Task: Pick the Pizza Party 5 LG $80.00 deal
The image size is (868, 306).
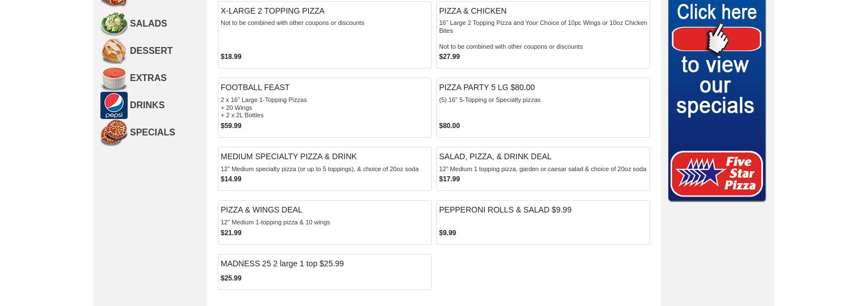Action: [x=487, y=87]
